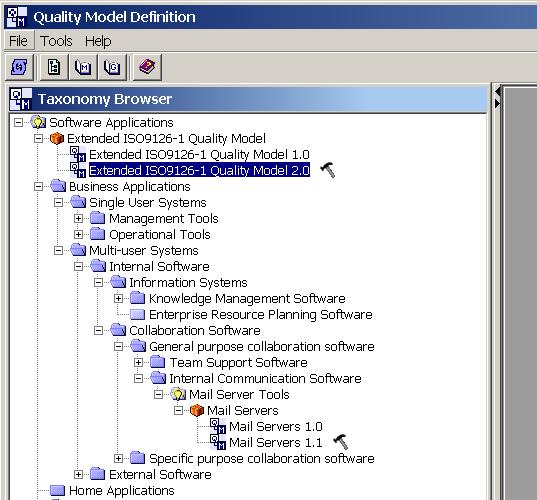Select Enterprise Resource Planning Software item

pos(261,314)
